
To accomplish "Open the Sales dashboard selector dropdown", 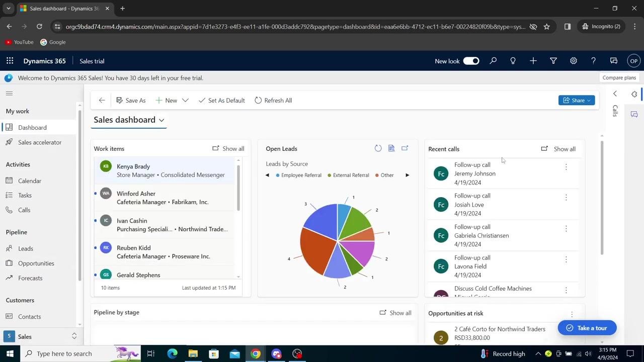I will (129, 120).
